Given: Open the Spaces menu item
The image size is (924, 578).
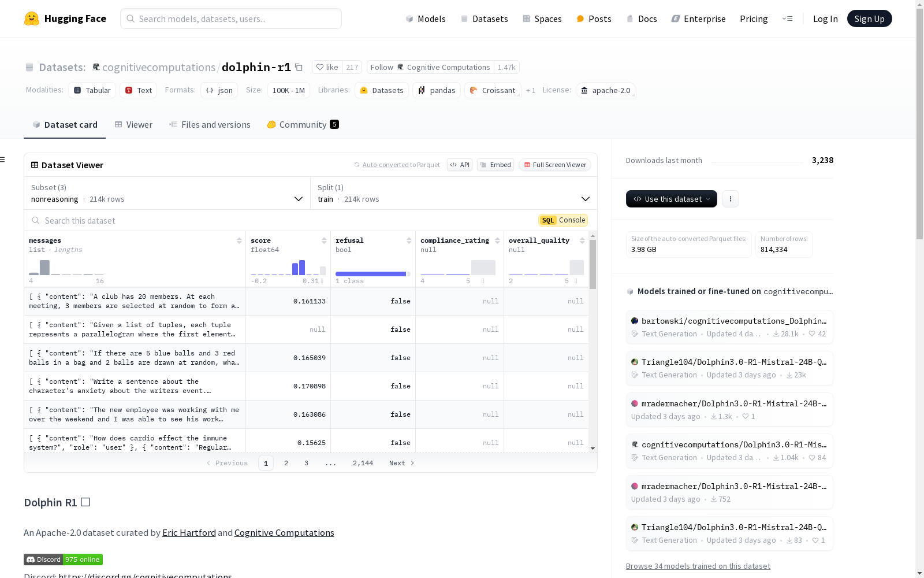Looking at the screenshot, I should point(542,18).
